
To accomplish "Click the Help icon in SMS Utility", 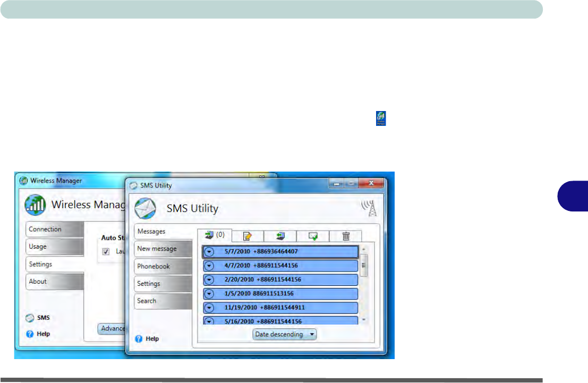I will click(139, 338).
